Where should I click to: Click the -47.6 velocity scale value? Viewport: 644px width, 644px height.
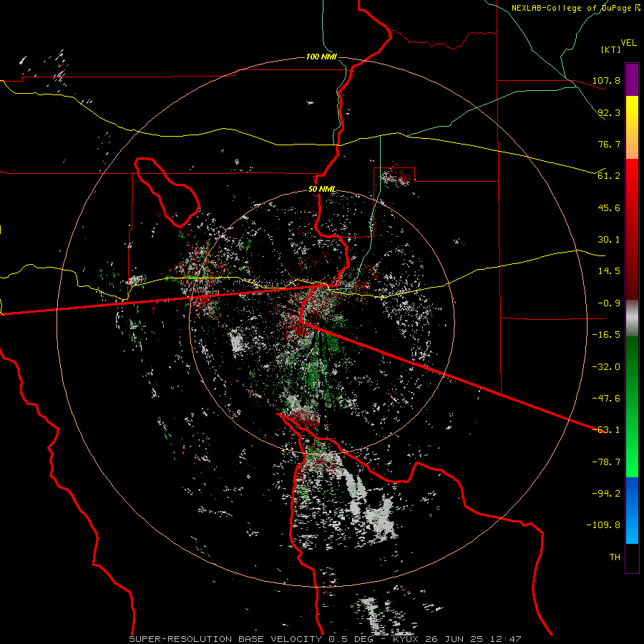pyautogui.click(x=606, y=399)
